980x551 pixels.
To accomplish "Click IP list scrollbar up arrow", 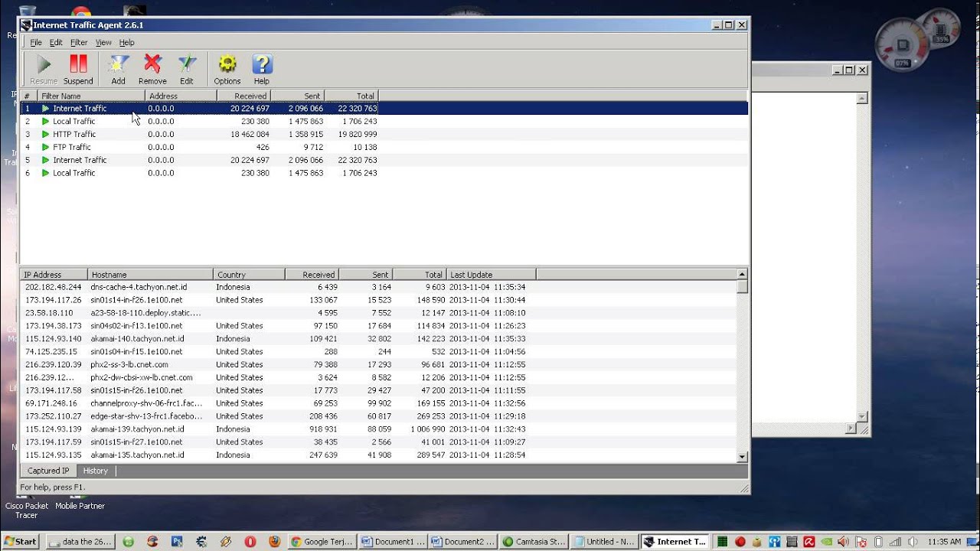I will 742,274.
